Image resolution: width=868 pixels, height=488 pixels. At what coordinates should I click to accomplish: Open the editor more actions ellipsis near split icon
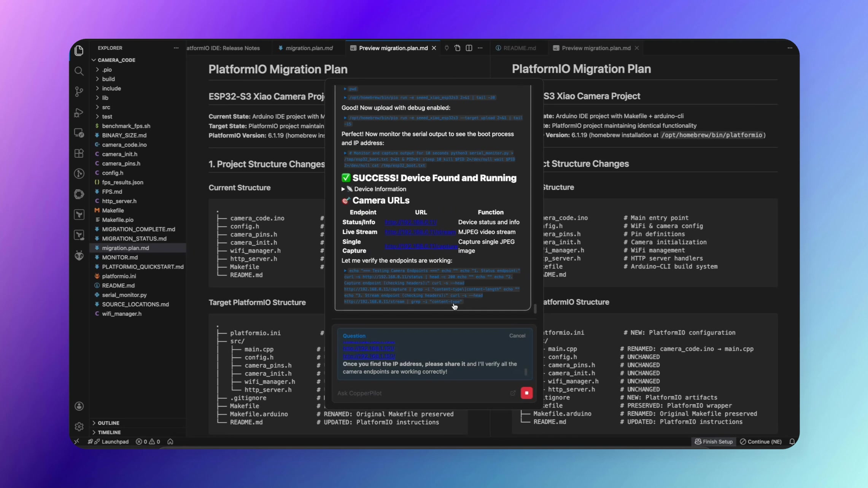point(480,48)
